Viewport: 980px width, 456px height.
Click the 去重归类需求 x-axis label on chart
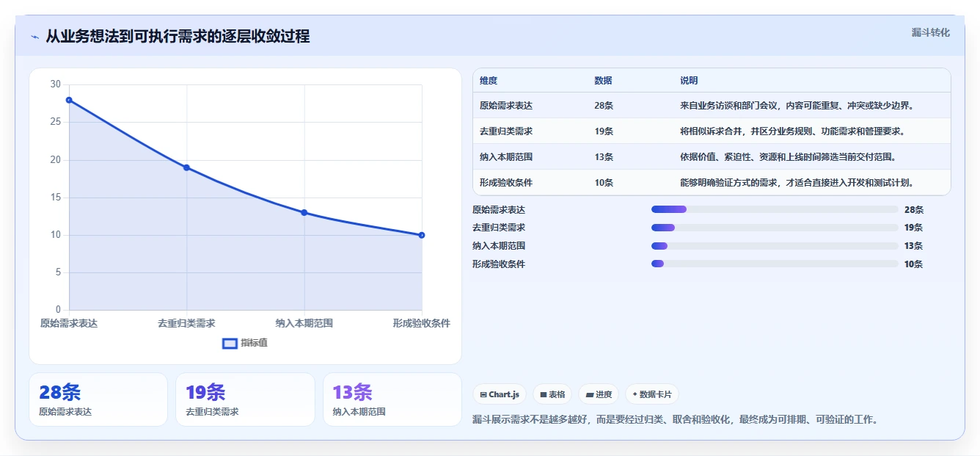click(186, 323)
